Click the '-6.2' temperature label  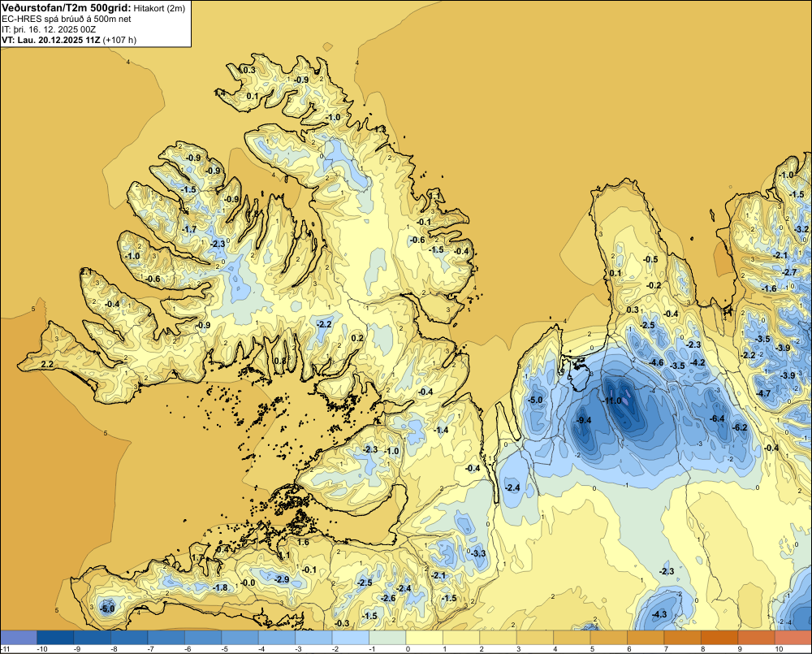pos(740,427)
